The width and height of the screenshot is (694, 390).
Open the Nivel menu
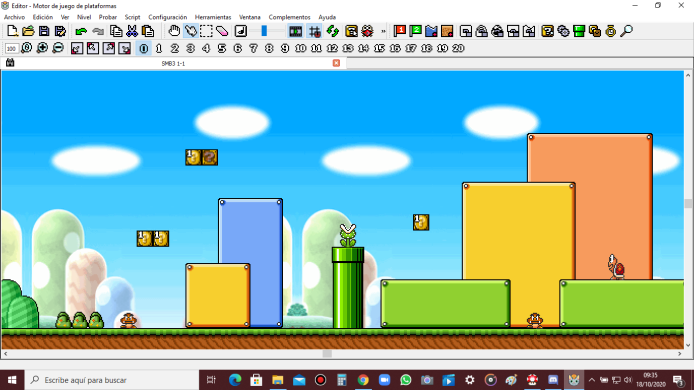coord(84,17)
